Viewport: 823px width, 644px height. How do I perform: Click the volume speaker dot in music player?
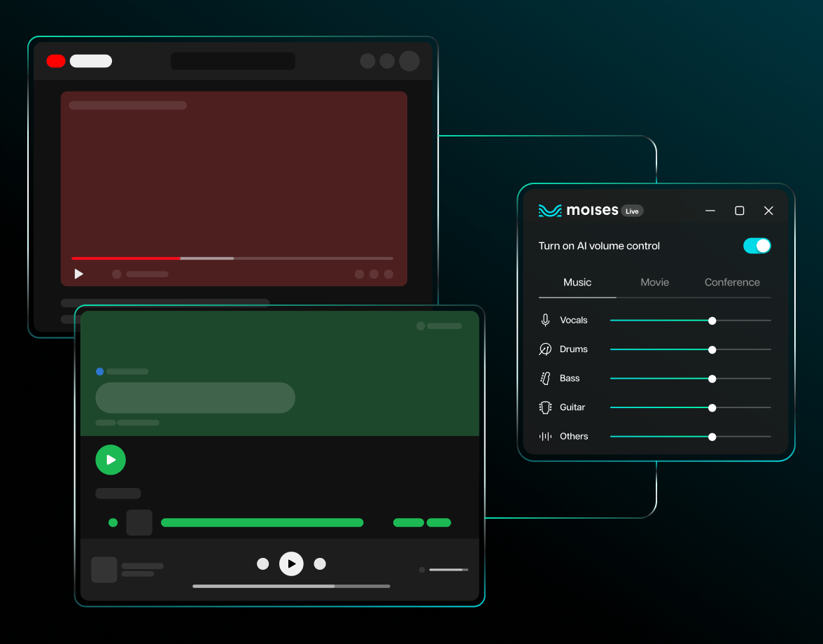[x=422, y=570]
